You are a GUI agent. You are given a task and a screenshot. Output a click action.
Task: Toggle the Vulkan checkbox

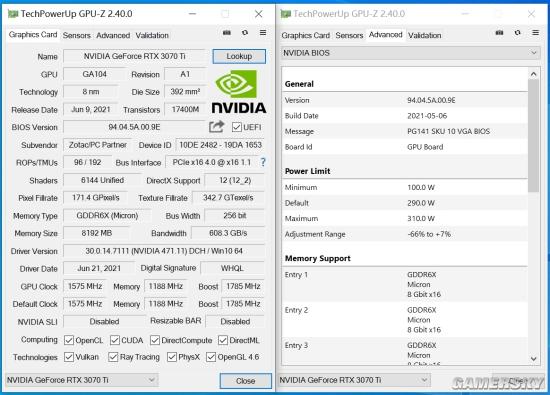(69, 357)
